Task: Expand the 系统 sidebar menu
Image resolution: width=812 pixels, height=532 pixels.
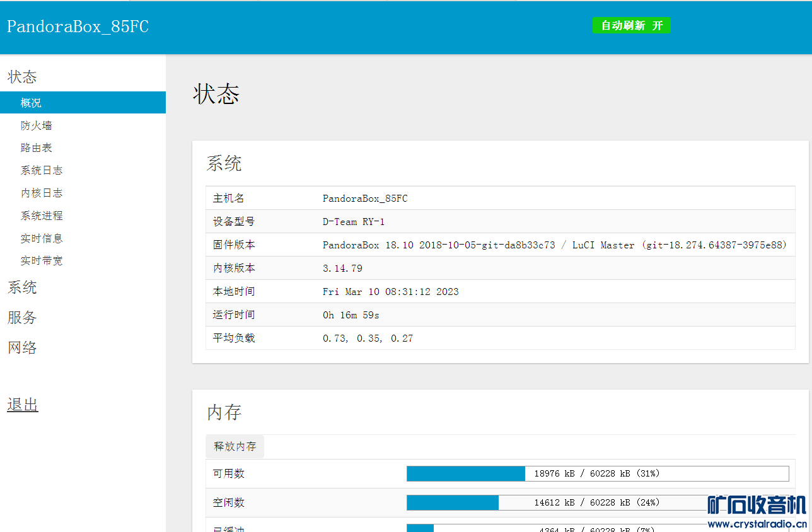Action: point(22,288)
